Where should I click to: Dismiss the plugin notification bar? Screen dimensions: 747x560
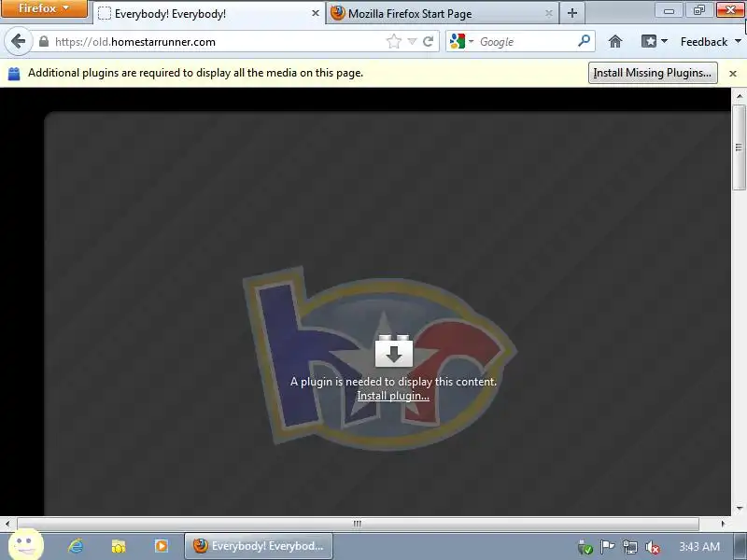(x=733, y=74)
